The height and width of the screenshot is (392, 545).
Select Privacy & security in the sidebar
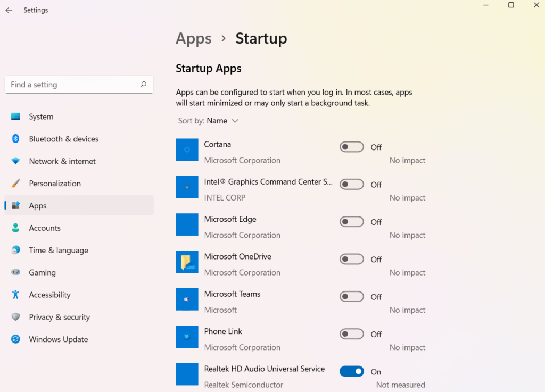pos(59,317)
